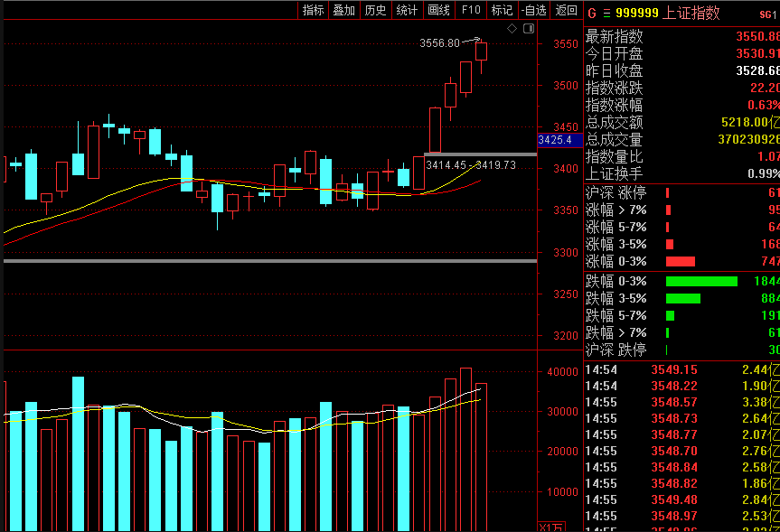780x532 pixels.
Task: Click the 返回 back button
Action: tap(566, 10)
